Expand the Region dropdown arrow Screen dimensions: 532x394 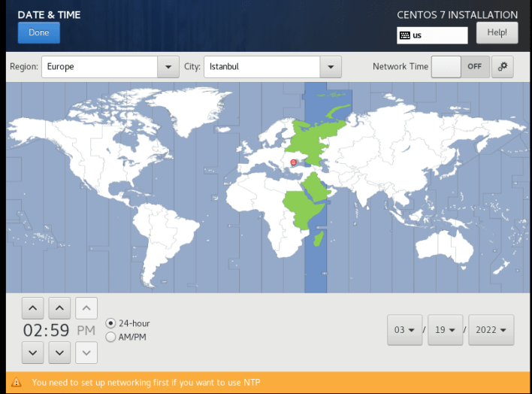click(x=168, y=67)
